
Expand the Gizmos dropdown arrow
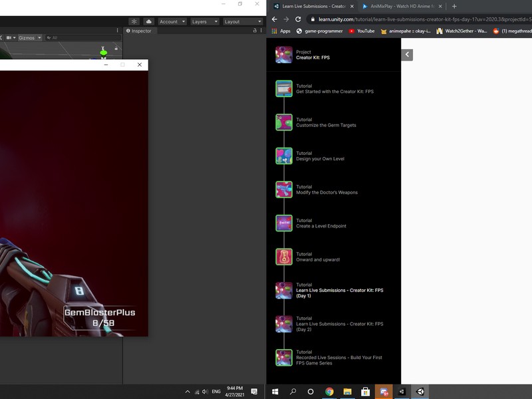coord(39,38)
